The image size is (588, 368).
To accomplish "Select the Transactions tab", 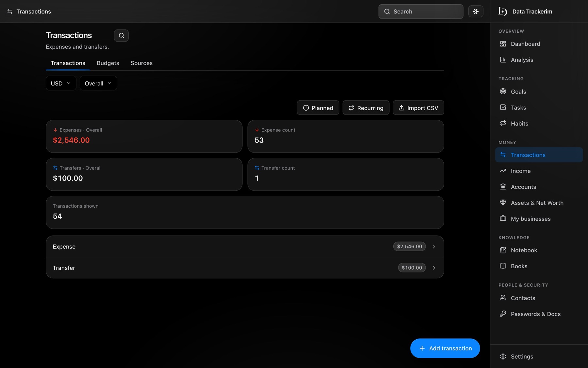I will pos(68,63).
